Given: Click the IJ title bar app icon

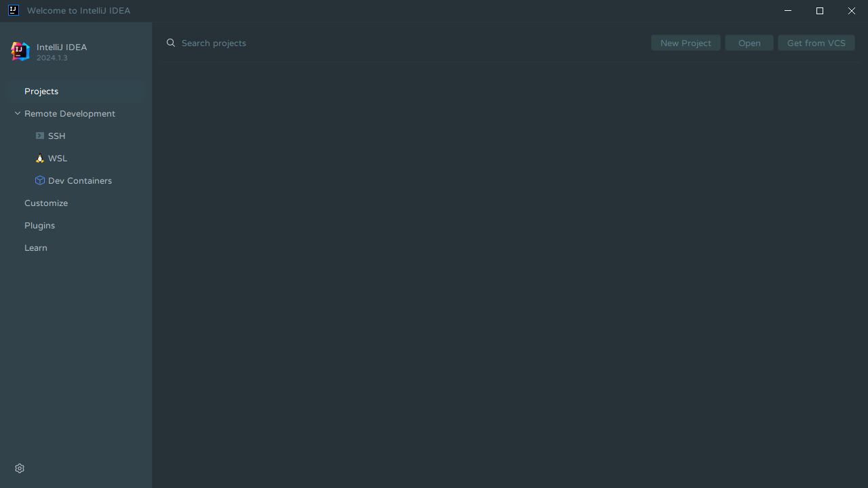Looking at the screenshot, I should tap(13, 10).
